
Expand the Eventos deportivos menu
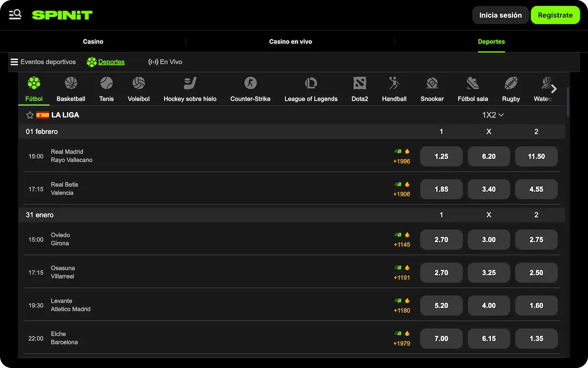(43, 62)
